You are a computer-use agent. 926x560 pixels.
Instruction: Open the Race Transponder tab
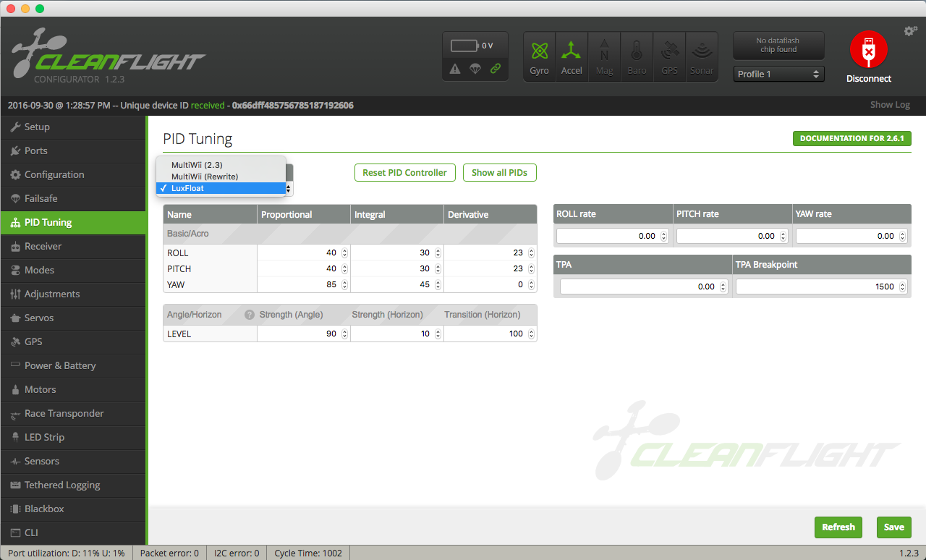(73, 413)
